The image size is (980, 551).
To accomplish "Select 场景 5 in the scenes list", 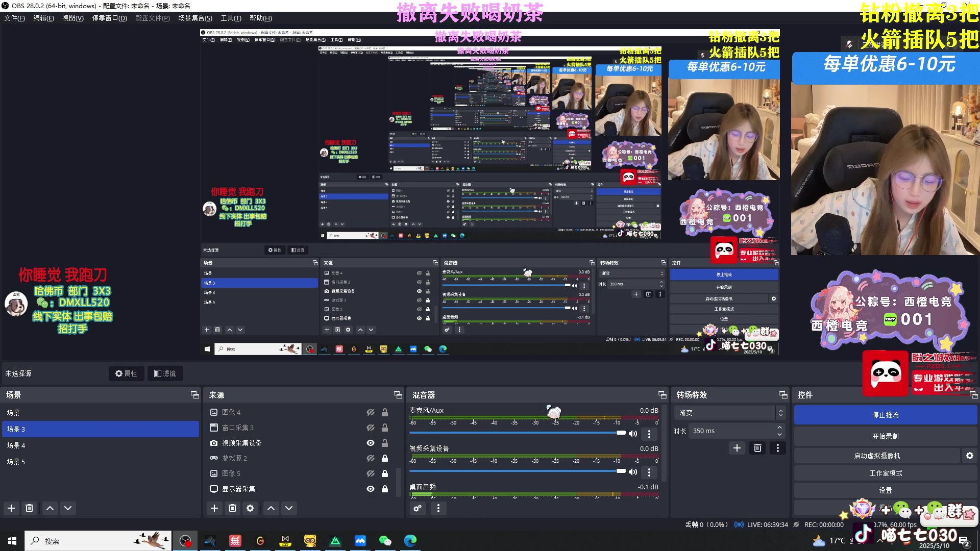I will [101, 462].
